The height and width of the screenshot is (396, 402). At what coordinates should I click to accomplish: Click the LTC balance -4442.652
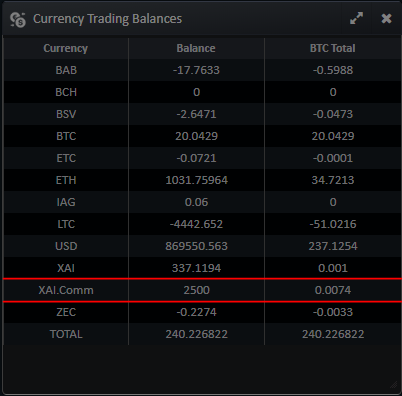click(x=196, y=224)
